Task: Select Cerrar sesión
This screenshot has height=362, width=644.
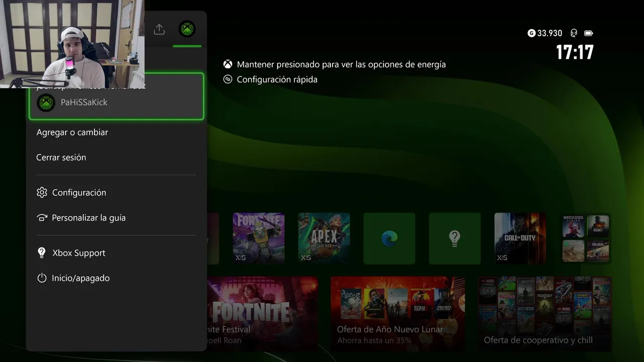Action: point(61,157)
